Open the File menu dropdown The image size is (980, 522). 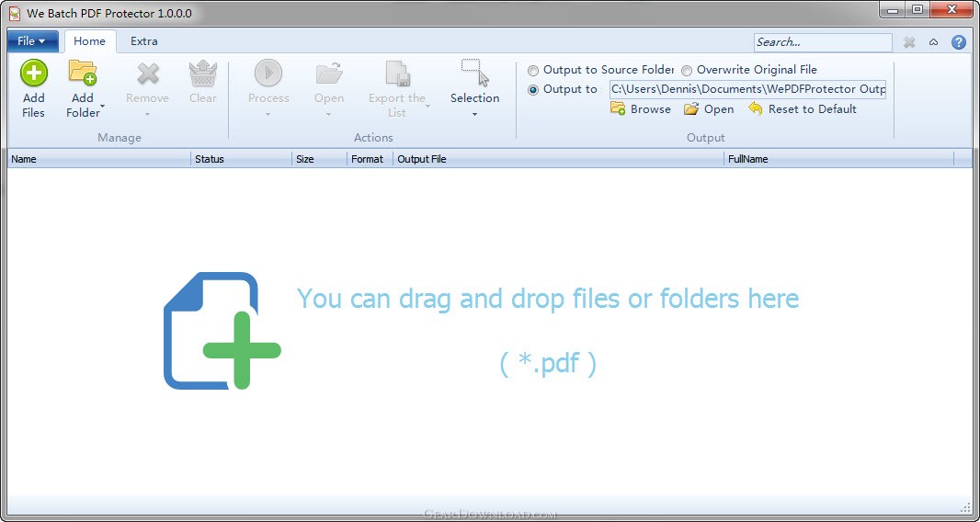[32, 41]
